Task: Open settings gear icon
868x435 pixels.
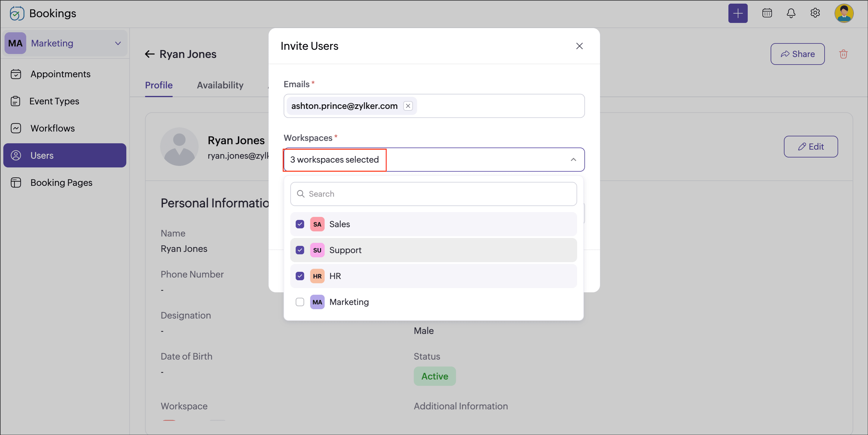Action: (815, 13)
